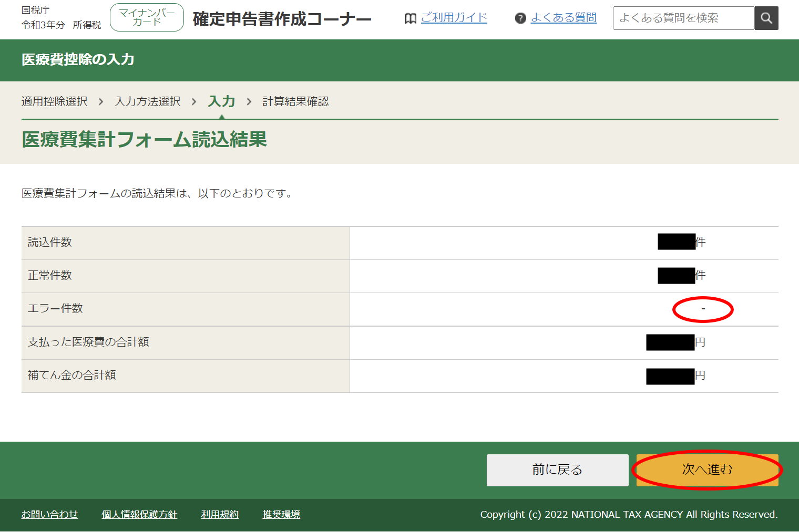799x532 pixels.
Task: Click the 国税庁 label
Action: coord(35,11)
